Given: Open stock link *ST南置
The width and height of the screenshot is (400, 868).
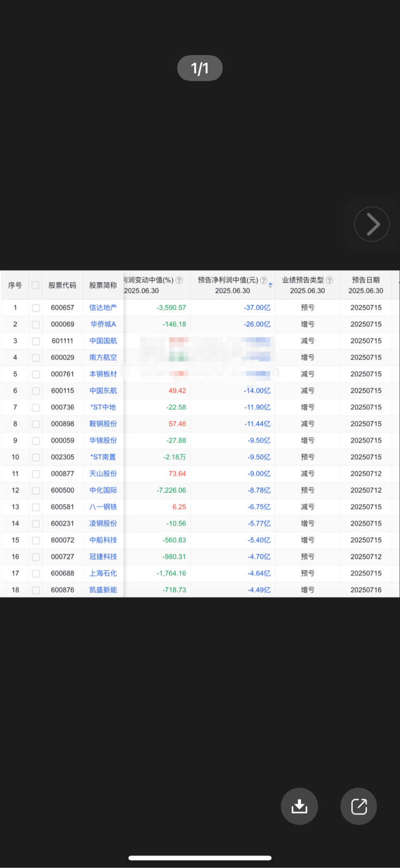Looking at the screenshot, I should tap(103, 457).
